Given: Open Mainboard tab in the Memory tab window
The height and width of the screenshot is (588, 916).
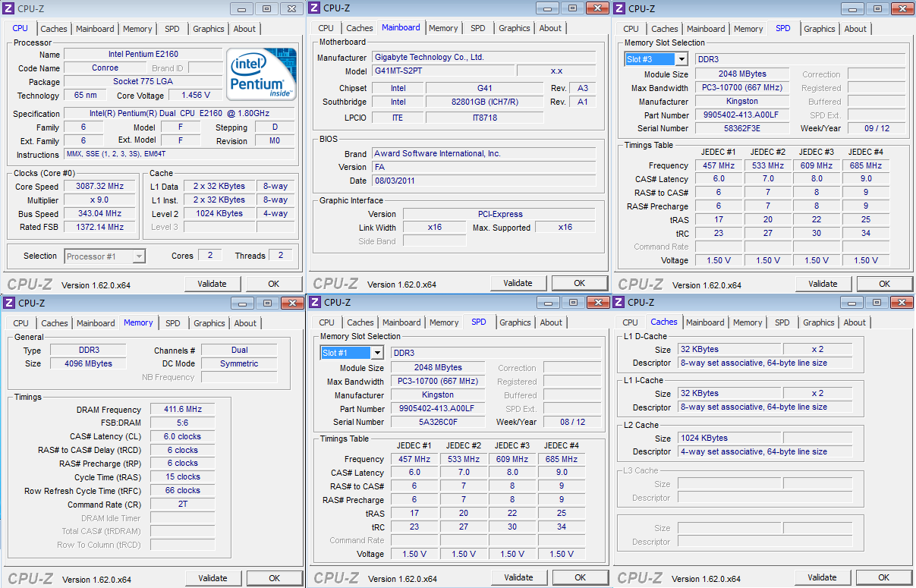Looking at the screenshot, I should pyautogui.click(x=96, y=323).
